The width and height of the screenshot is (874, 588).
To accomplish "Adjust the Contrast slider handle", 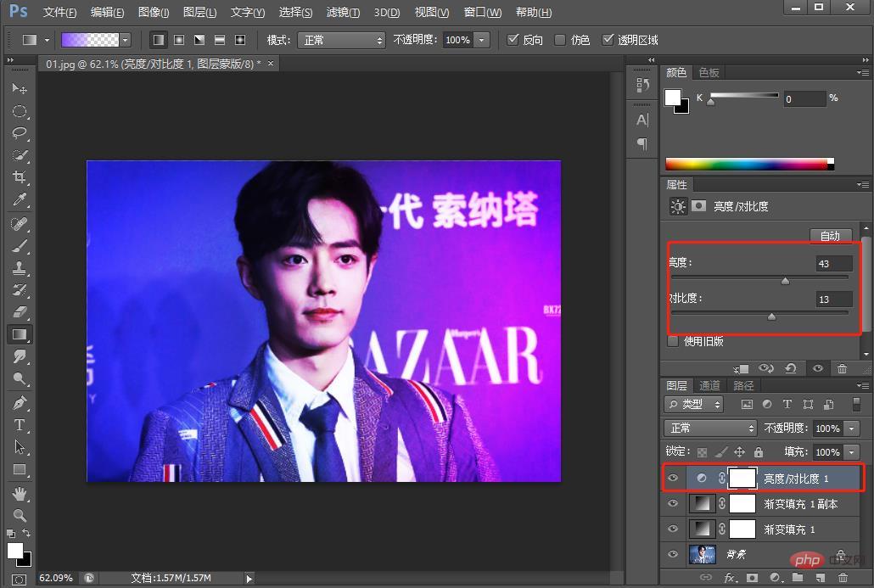I will 771,316.
